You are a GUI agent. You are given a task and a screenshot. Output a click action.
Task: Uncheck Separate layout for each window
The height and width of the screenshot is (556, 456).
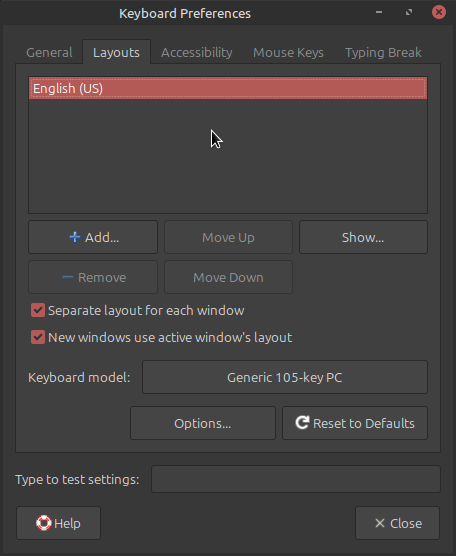tap(38, 310)
